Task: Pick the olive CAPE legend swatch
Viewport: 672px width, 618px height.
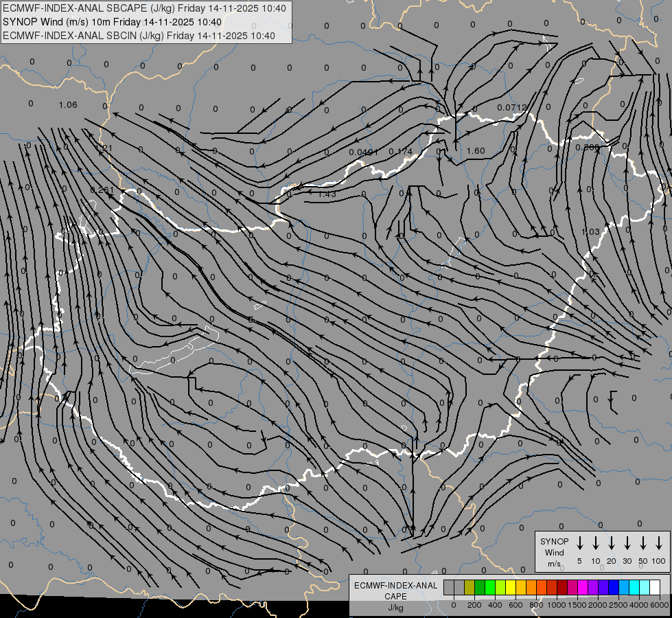Action: [470, 587]
